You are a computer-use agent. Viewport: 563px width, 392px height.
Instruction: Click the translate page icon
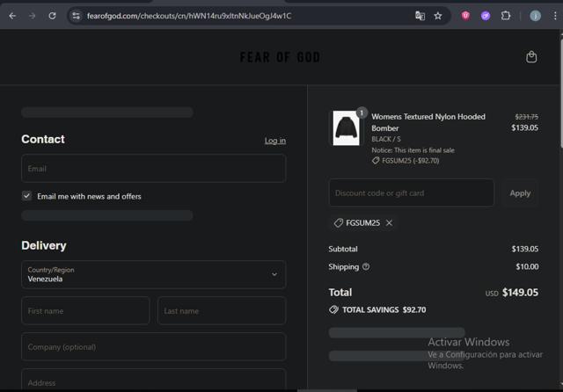[x=420, y=16]
